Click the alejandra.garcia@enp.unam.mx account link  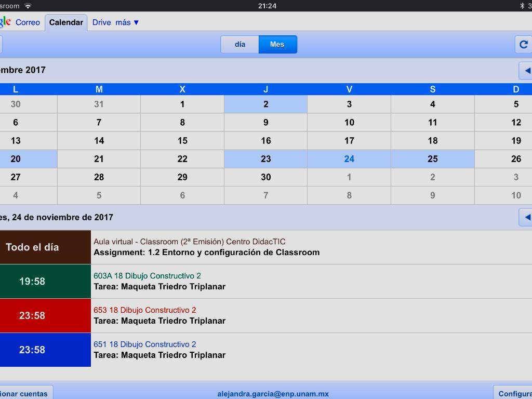point(273,394)
